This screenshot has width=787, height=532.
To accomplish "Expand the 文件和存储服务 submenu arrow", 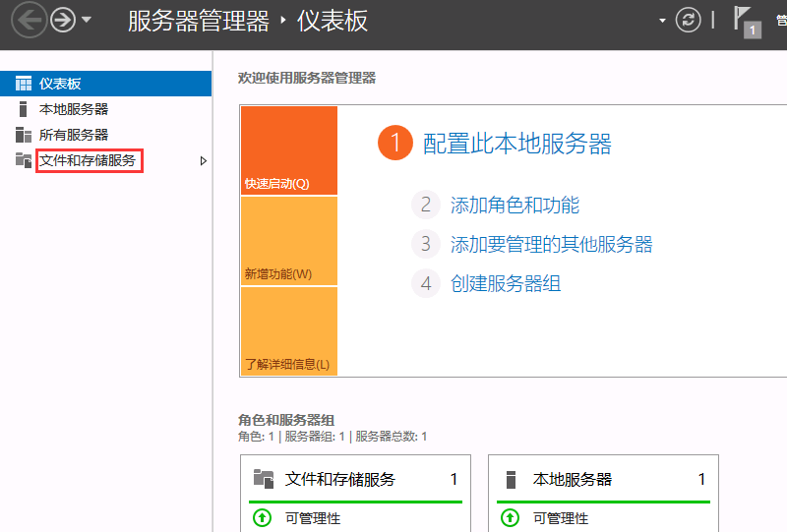I will (203, 160).
